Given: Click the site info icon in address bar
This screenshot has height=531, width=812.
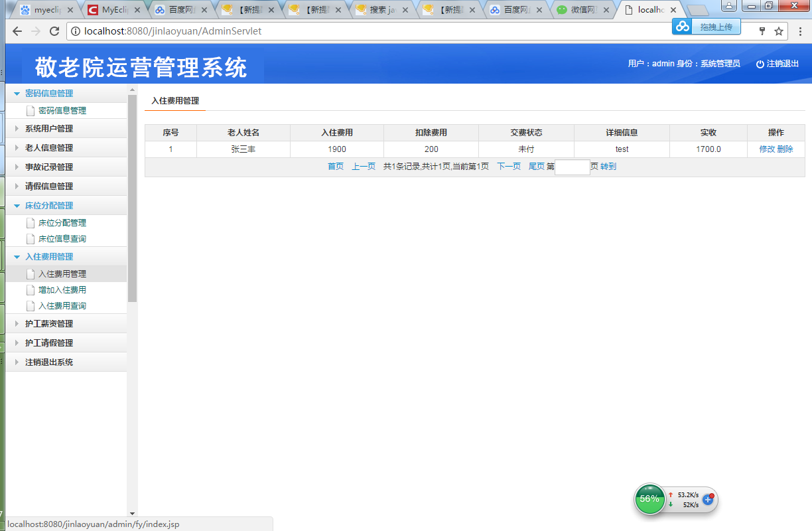Looking at the screenshot, I should [x=76, y=31].
